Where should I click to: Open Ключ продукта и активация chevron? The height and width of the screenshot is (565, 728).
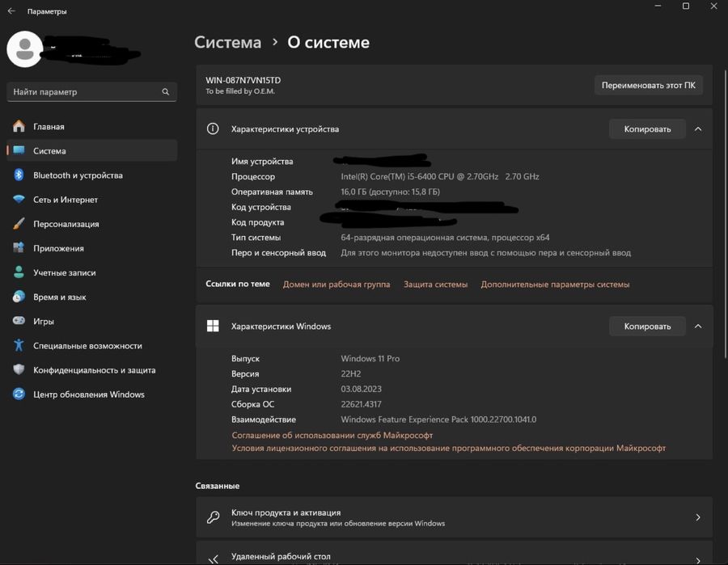[698, 517]
